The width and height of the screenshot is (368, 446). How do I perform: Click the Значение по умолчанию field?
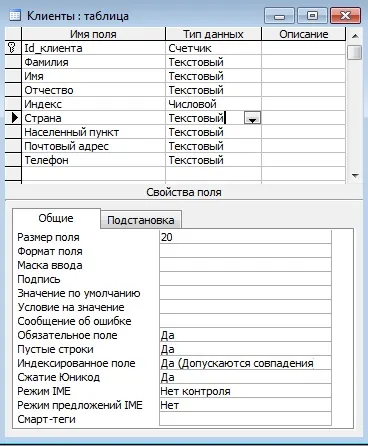click(x=245, y=293)
